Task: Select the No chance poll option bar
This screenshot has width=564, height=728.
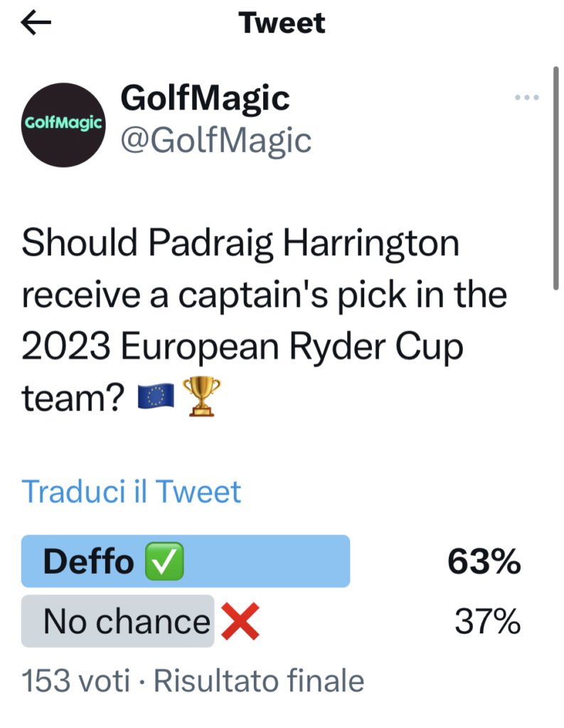Action: (117, 621)
